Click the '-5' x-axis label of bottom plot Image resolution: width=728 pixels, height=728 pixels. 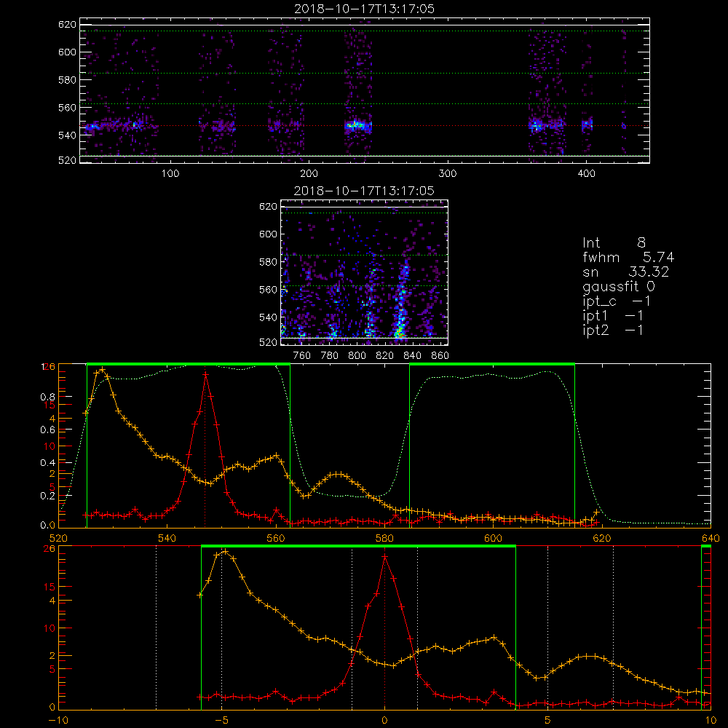pos(221,720)
